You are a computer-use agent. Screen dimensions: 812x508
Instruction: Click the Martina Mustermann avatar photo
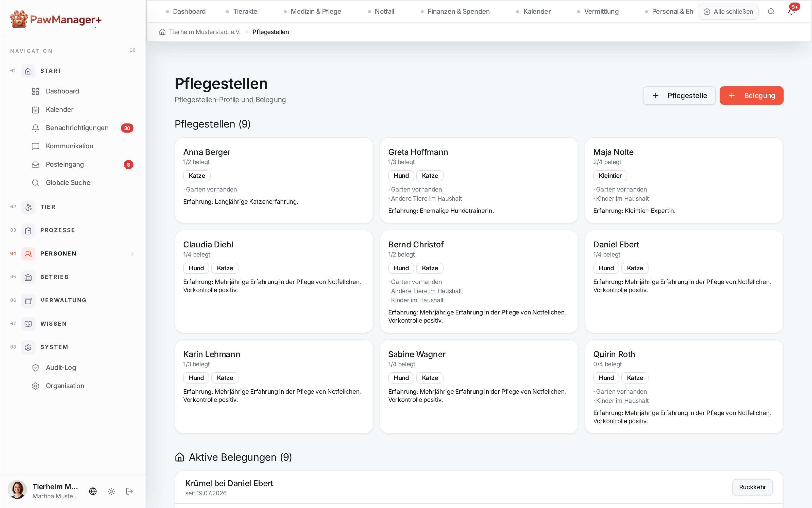tap(18, 490)
